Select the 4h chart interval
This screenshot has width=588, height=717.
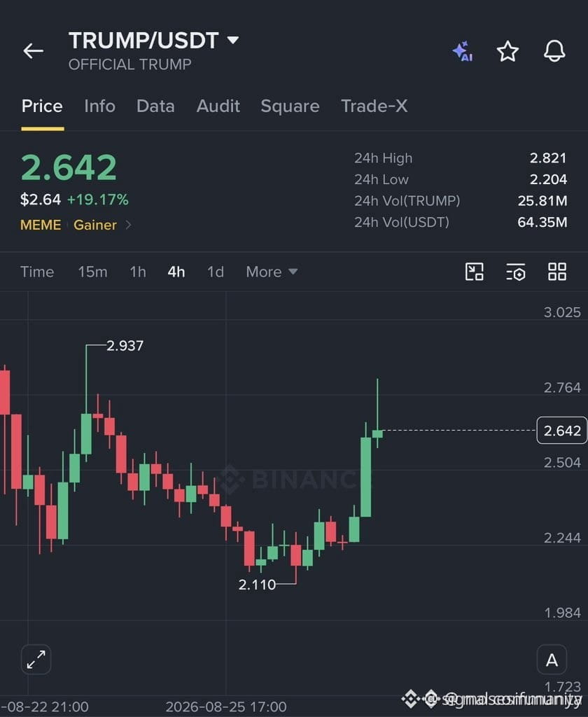[x=176, y=272]
